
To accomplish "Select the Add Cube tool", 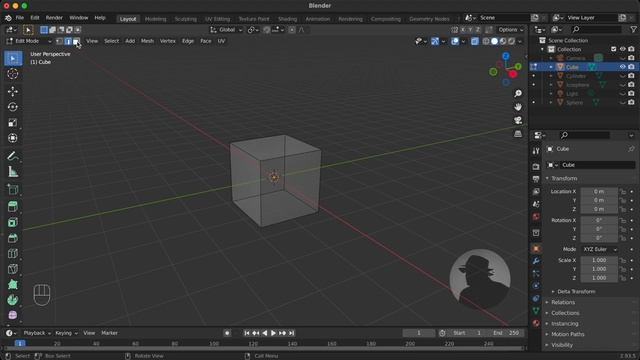I will (x=13, y=189).
